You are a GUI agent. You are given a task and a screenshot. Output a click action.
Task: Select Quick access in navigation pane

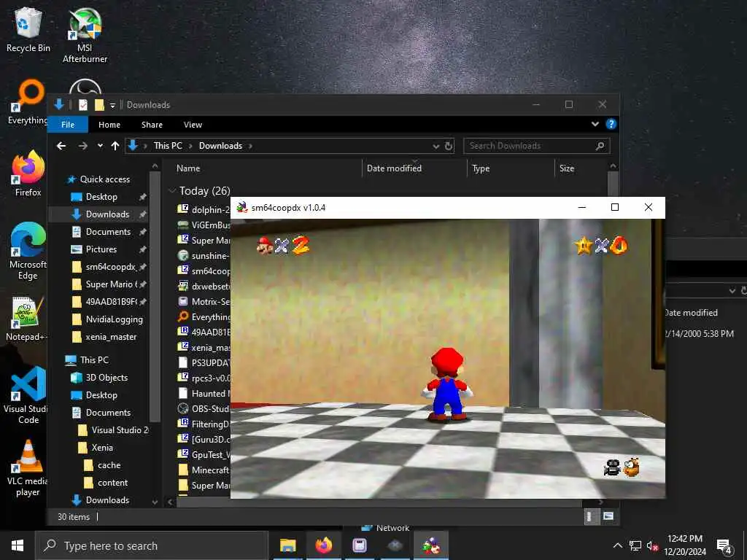[105, 179]
